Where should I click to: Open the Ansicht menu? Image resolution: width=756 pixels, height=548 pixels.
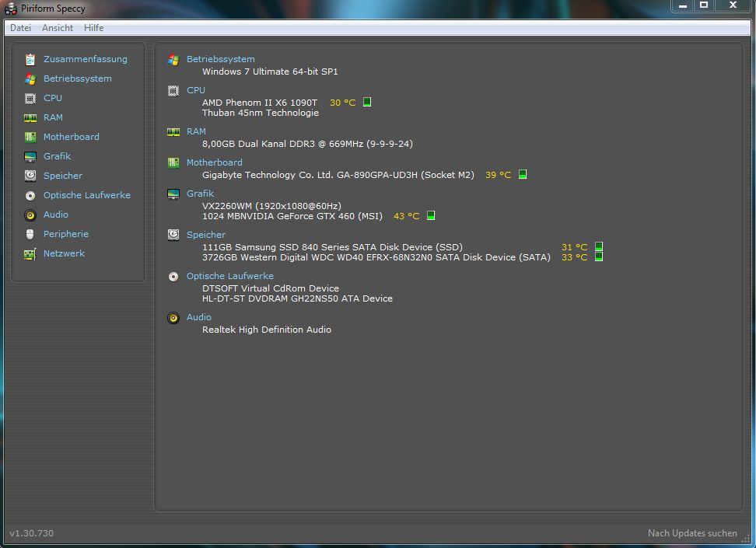point(58,28)
